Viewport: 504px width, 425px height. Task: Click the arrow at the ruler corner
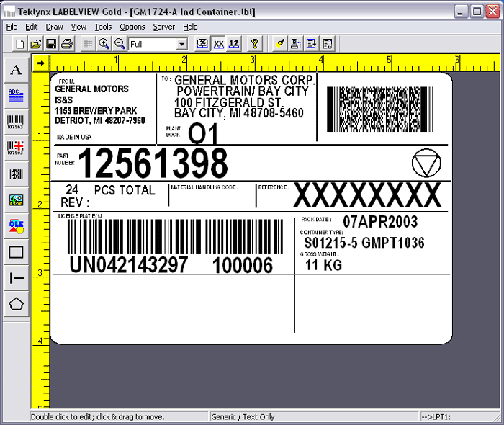coord(40,63)
